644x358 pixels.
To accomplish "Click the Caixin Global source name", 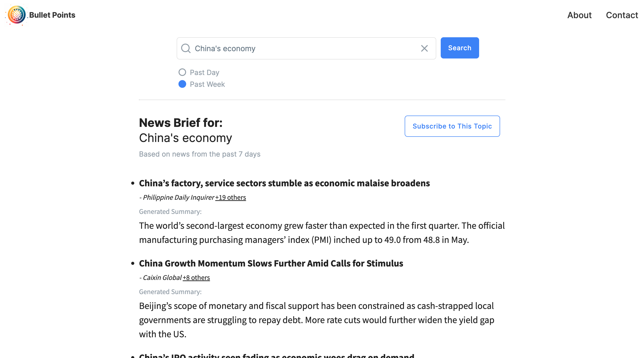I will [162, 277].
